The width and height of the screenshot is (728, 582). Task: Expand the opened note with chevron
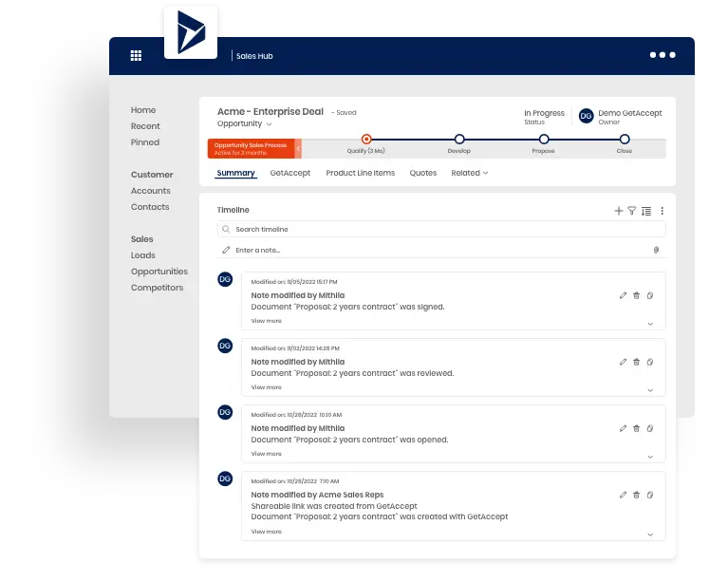(650, 457)
